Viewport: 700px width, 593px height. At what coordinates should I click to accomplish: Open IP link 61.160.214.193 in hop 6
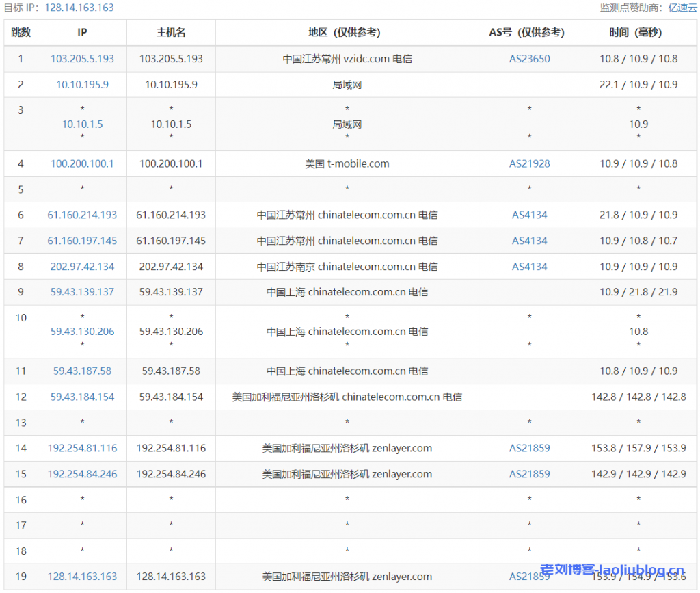click(82, 215)
